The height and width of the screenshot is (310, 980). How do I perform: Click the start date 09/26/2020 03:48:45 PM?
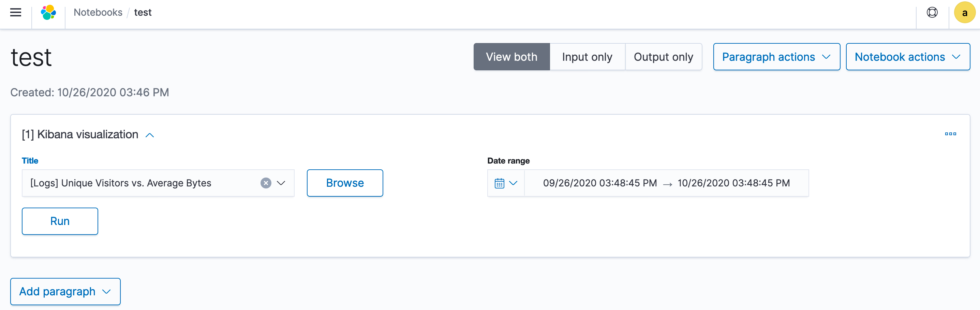599,183
